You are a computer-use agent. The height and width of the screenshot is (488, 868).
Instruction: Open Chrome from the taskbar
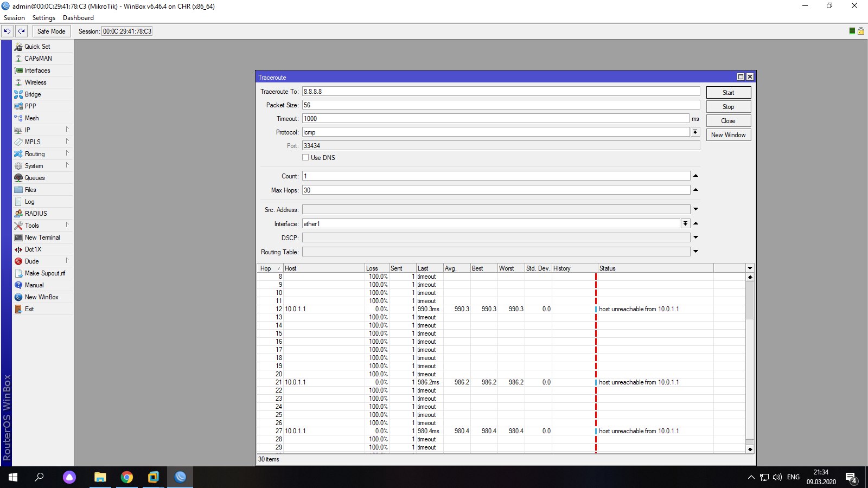pyautogui.click(x=127, y=477)
